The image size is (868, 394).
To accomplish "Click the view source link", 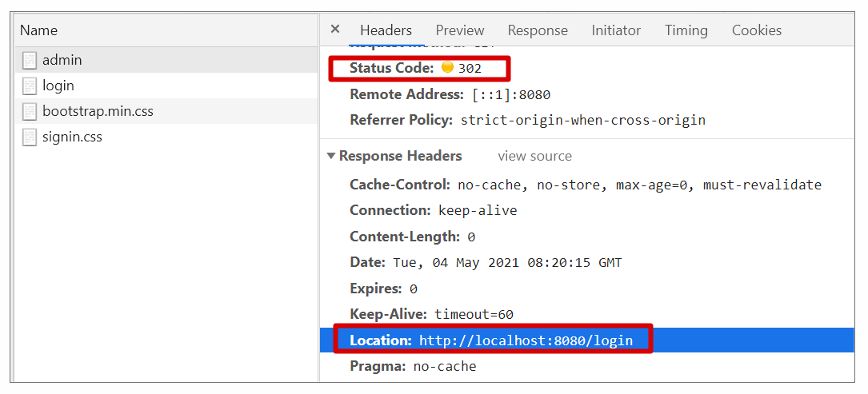I will pyautogui.click(x=534, y=157).
